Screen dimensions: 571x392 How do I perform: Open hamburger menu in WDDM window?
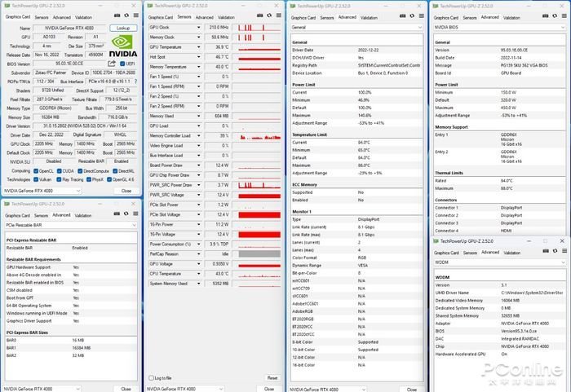tap(564, 251)
